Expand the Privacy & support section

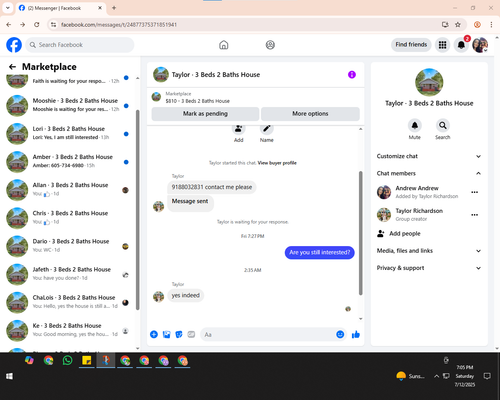tap(429, 268)
